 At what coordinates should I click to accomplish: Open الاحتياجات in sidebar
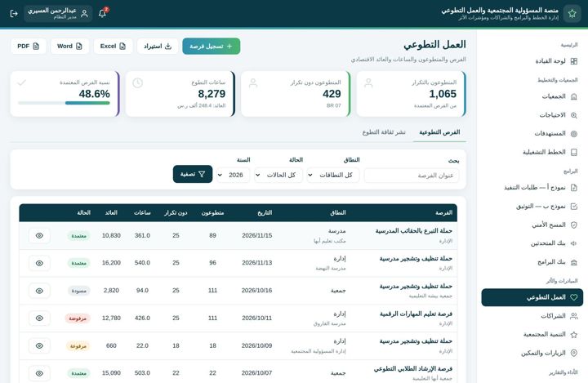[x=532, y=115]
